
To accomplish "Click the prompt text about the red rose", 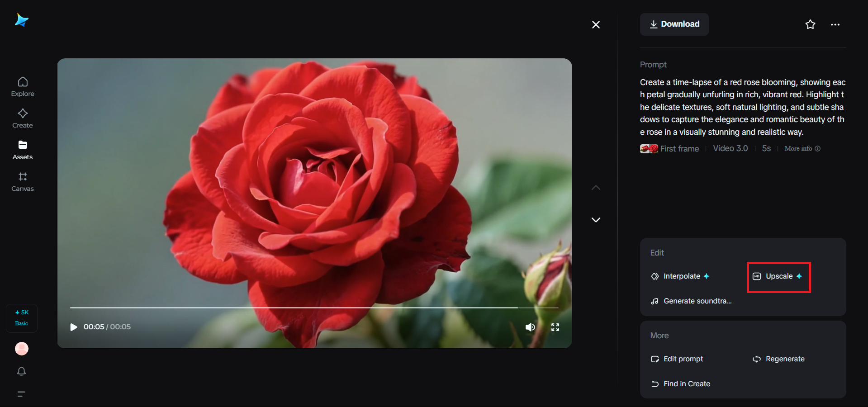I will 743,107.
